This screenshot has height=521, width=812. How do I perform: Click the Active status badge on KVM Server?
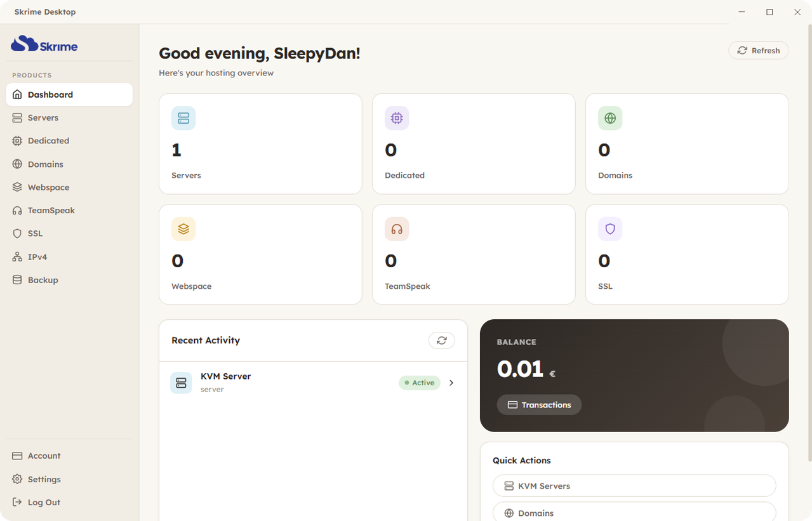[x=420, y=383]
